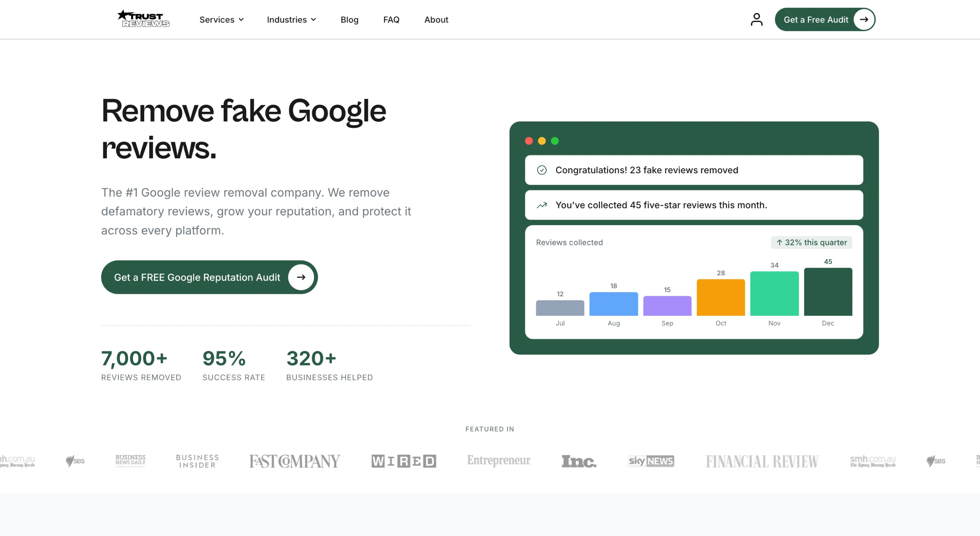This screenshot has height=536, width=980.
Task: Click the green traffic light dot on the dashboard mockup
Action: coord(555,140)
